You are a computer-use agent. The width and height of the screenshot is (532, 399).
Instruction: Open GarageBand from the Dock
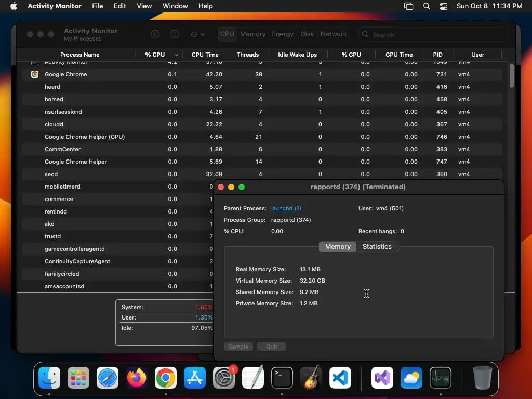point(311,377)
